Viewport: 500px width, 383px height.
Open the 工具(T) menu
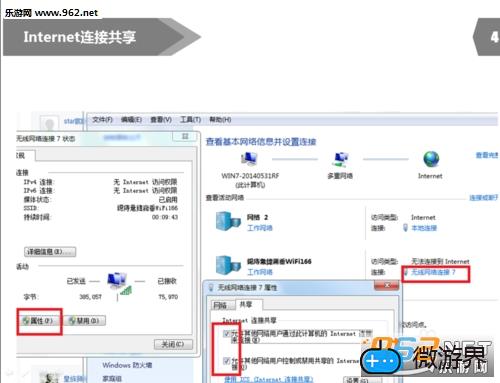pyautogui.click(x=190, y=119)
